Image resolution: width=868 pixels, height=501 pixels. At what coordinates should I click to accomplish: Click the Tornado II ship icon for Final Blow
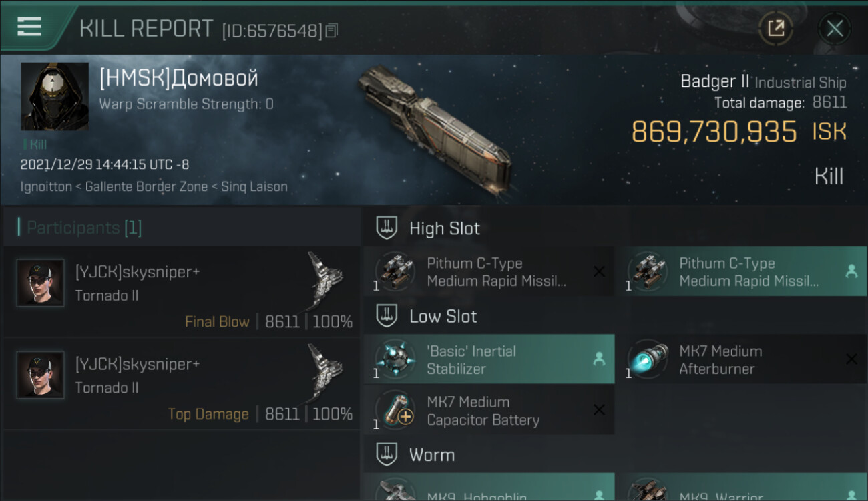(x=325, y=281)
